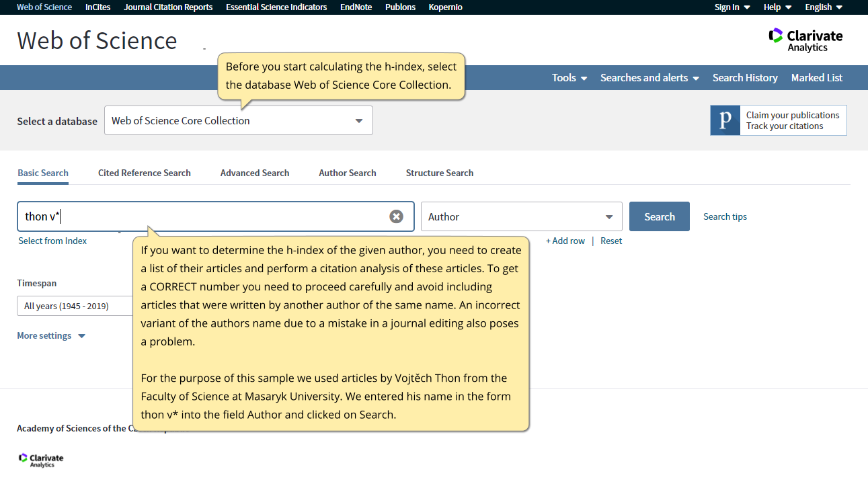Open Searches and alerts menu
This screenshot has height=494, width=868.
point(649,77)
